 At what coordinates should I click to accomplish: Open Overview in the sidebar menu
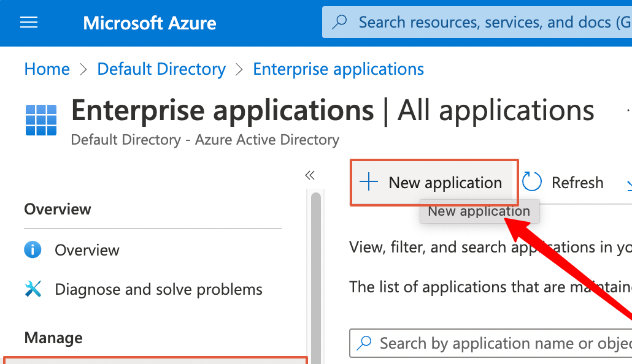pyautogui.click(x=87, y=250)
